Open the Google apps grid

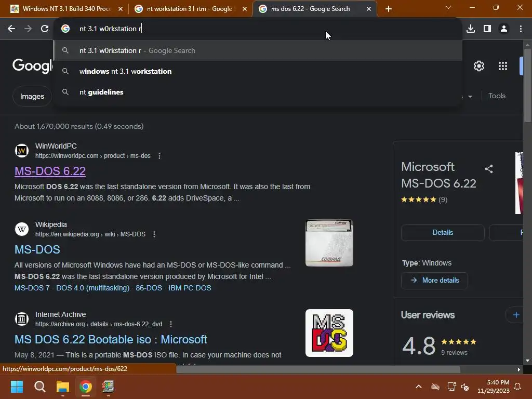(503, 66)
